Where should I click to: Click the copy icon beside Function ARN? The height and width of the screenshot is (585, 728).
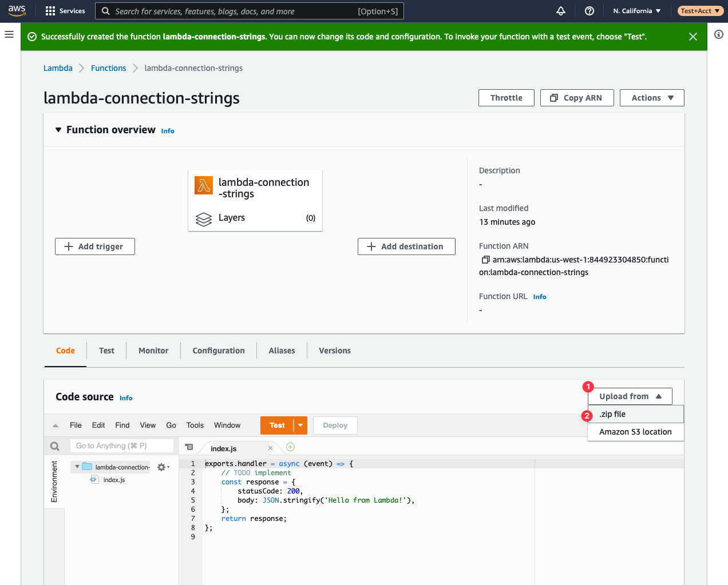[x=485, y=260]
